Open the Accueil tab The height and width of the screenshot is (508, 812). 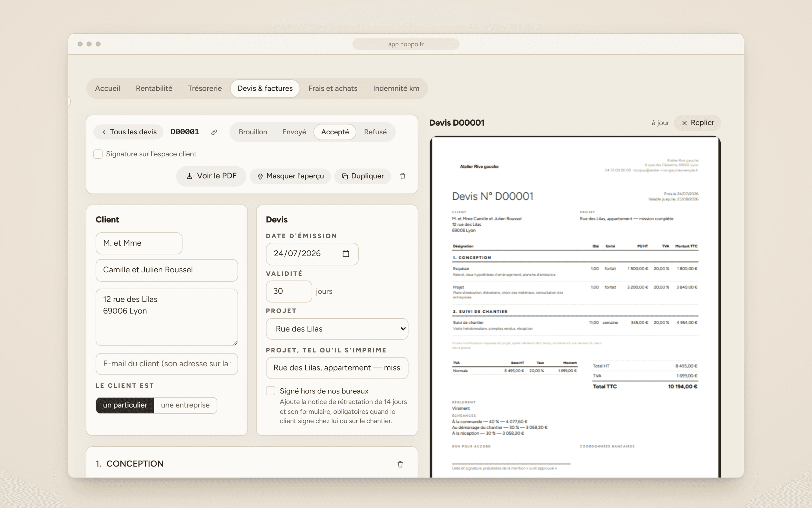(107, 88)
